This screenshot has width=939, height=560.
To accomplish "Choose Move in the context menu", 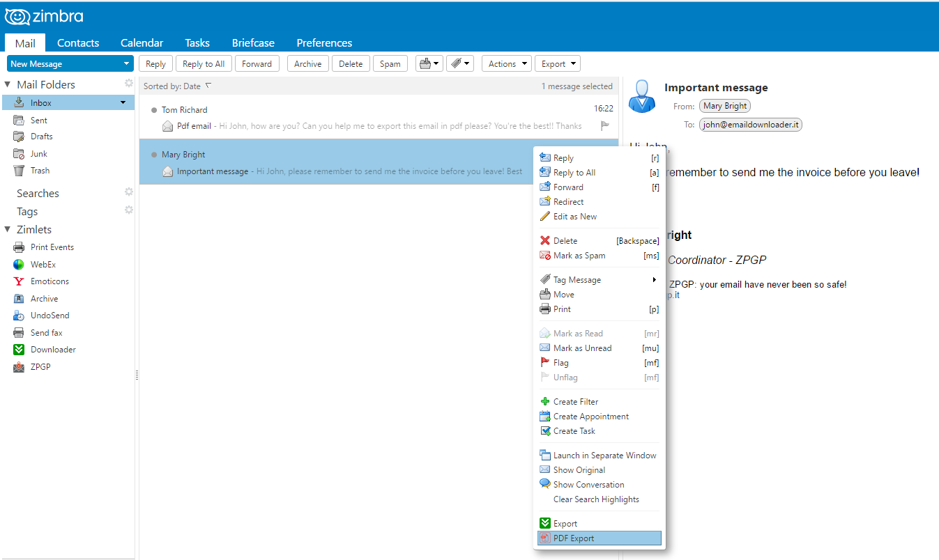I will tap(600, 295).
